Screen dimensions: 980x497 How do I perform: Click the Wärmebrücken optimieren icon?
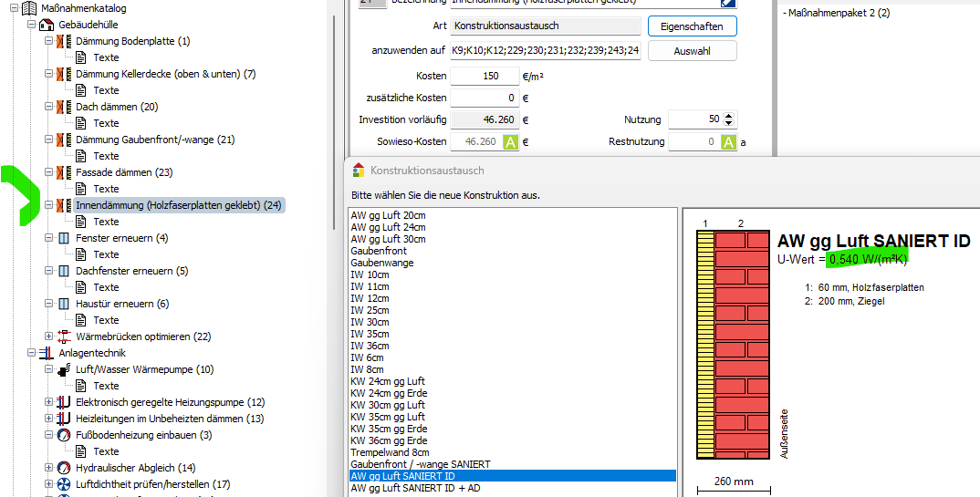pos(64,337)
